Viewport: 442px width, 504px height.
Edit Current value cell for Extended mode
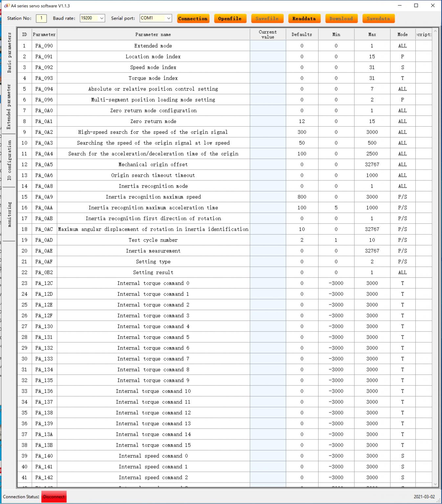pos(268,46)
